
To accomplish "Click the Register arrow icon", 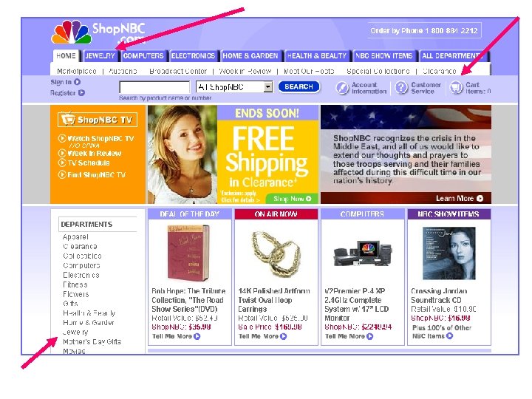I will pyautogui.click(x=81, y=92).
